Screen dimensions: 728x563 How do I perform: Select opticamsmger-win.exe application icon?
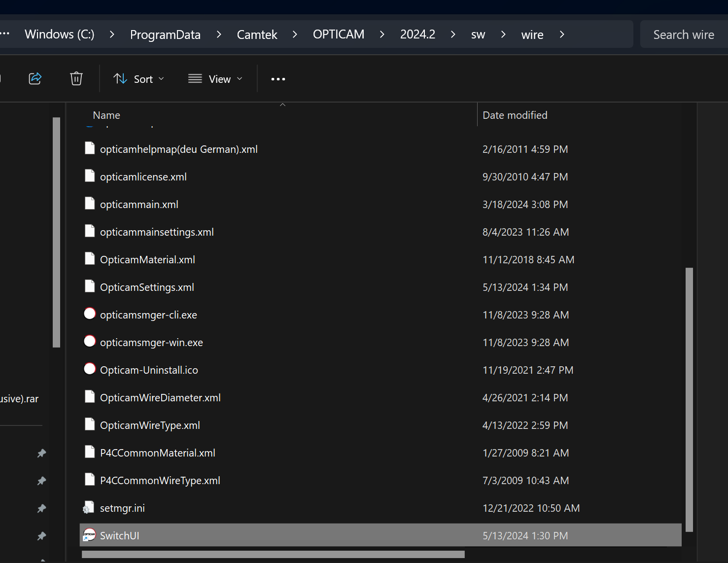point(90,342)
